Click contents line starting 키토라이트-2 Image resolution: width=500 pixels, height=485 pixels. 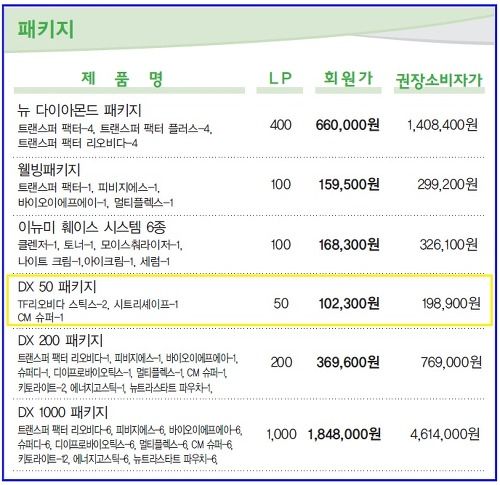pyautogui.click(x=115, y=388)
